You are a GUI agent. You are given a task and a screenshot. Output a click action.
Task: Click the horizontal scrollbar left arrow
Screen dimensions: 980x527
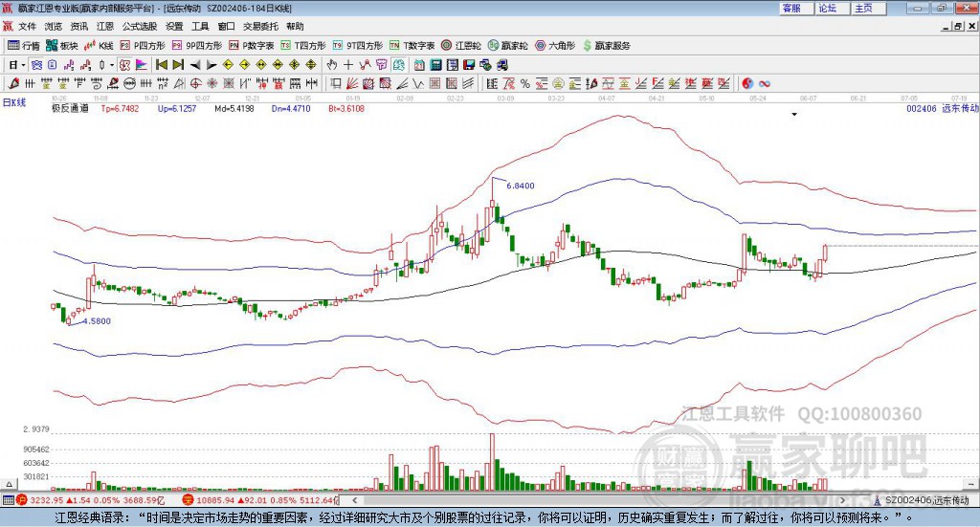354,500
